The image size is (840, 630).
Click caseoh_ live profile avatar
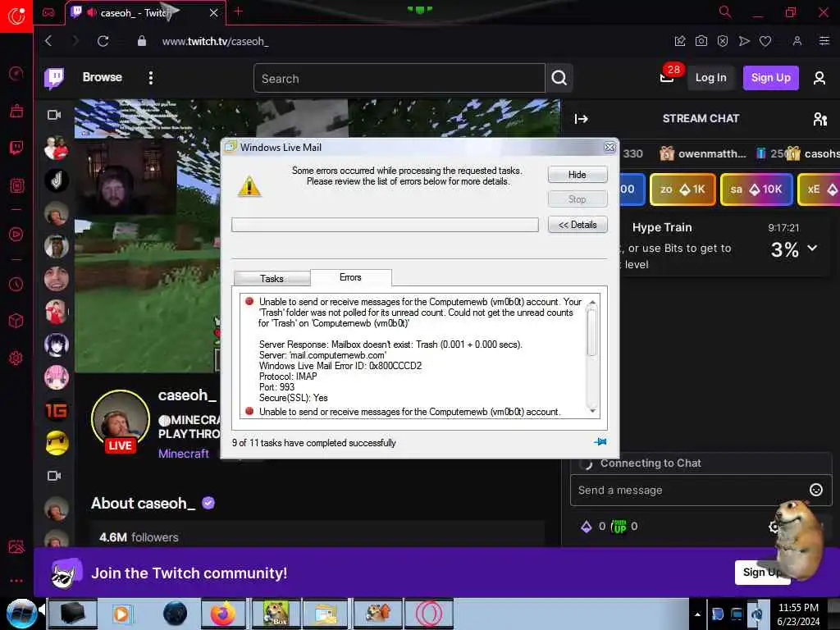121,419
